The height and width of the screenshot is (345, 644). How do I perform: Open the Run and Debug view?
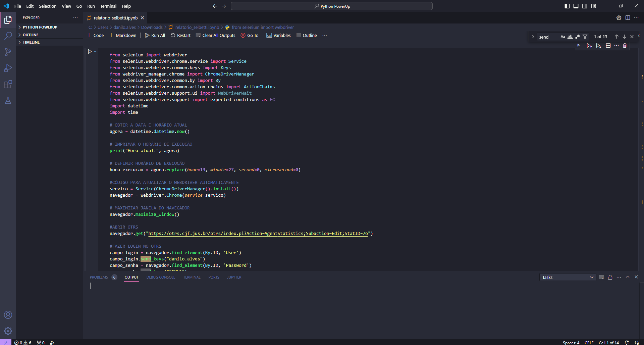pyautogui.click(x=8, y=68)
